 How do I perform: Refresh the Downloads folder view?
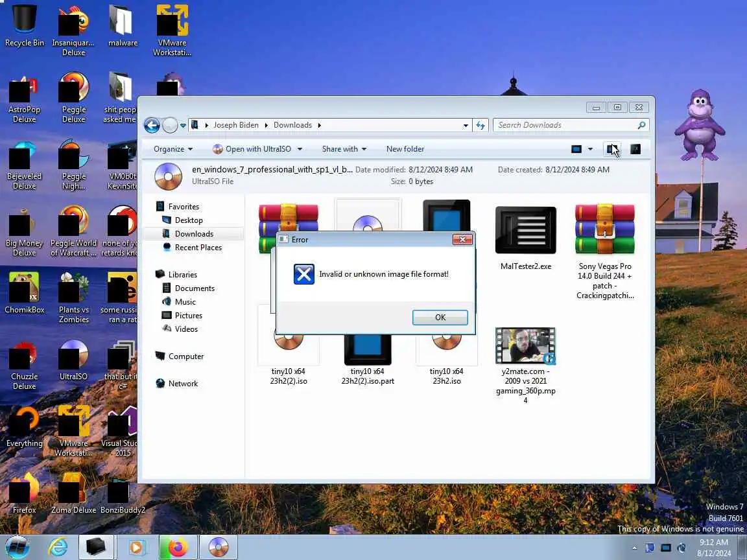480,125
